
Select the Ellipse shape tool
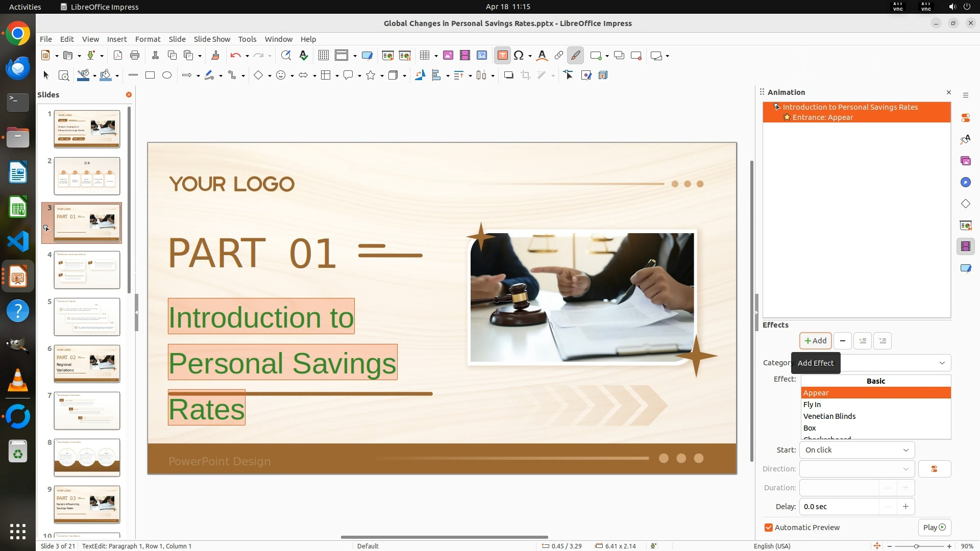click(167, 76)
